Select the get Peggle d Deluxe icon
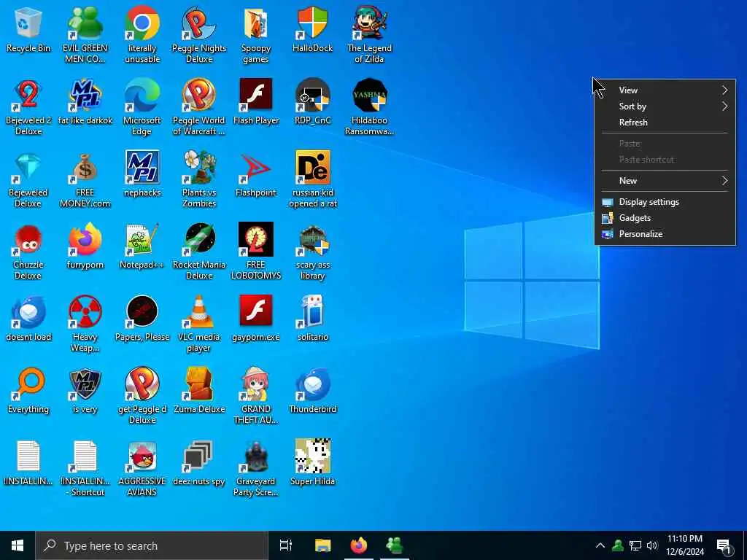 point(142,384)
